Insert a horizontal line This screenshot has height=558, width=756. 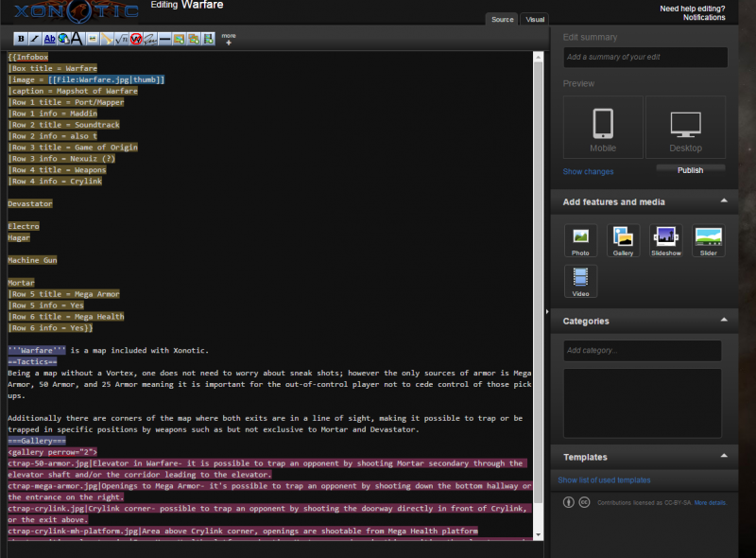164,39
